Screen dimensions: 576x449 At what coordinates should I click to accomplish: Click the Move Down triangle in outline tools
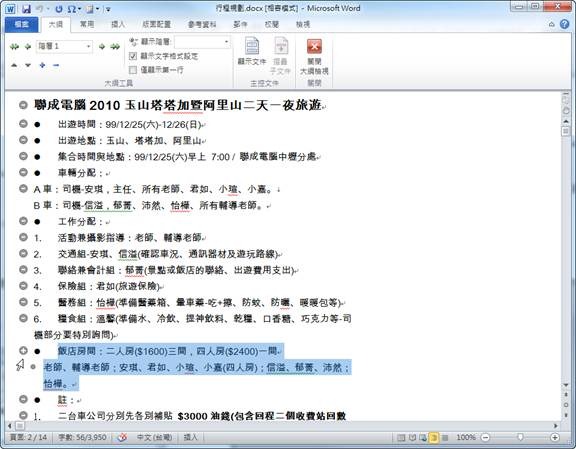coord(28,65)
